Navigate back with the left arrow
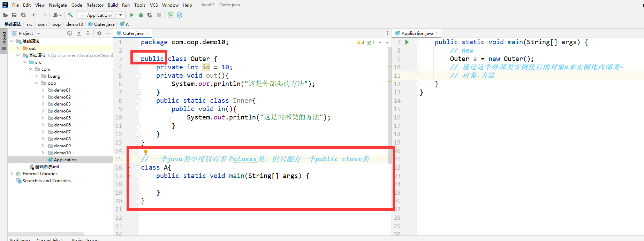 [x=35, y=15]
